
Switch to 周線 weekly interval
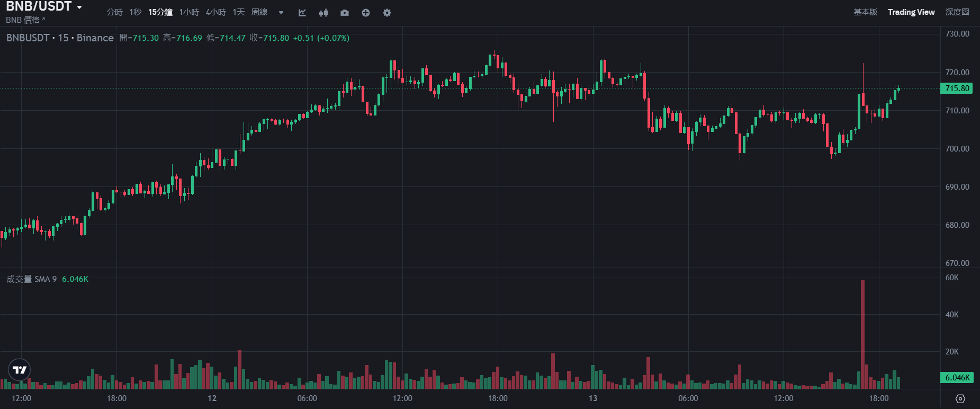point(259,12)
